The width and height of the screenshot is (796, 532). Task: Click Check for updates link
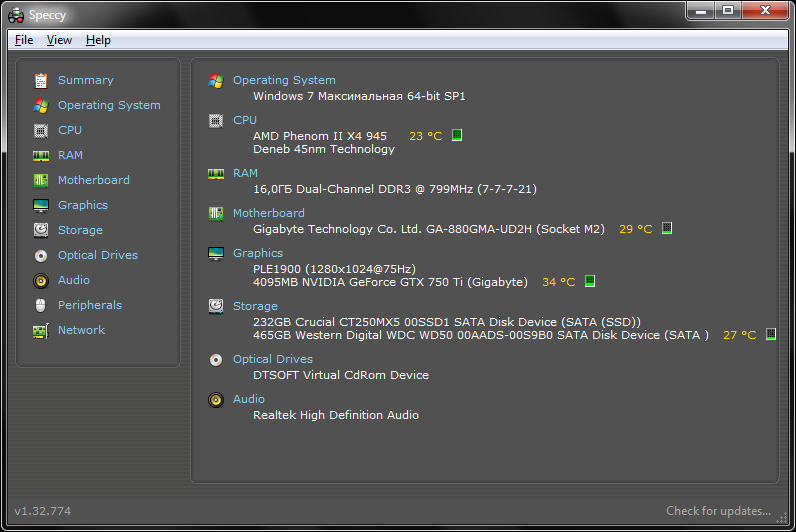[718, 511]
